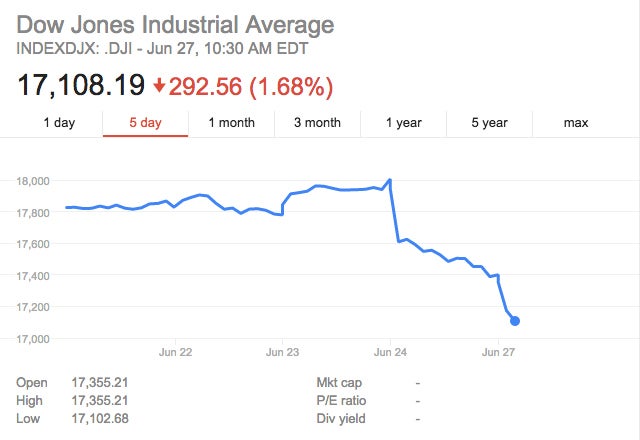Click the blue endpoint dot on chart
This screenshot has height=440, width=640.
[514, 321]
